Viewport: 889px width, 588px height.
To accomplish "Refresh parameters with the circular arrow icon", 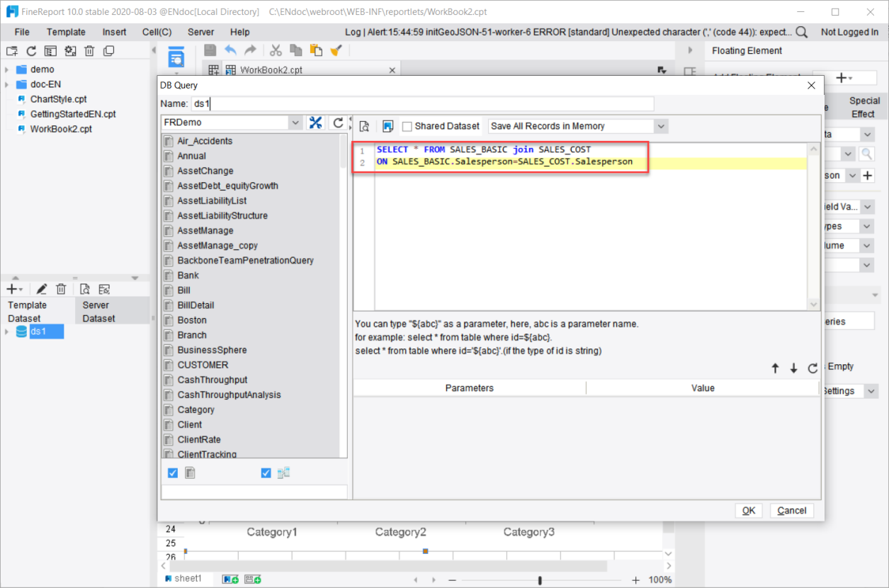I will point(813,368).
